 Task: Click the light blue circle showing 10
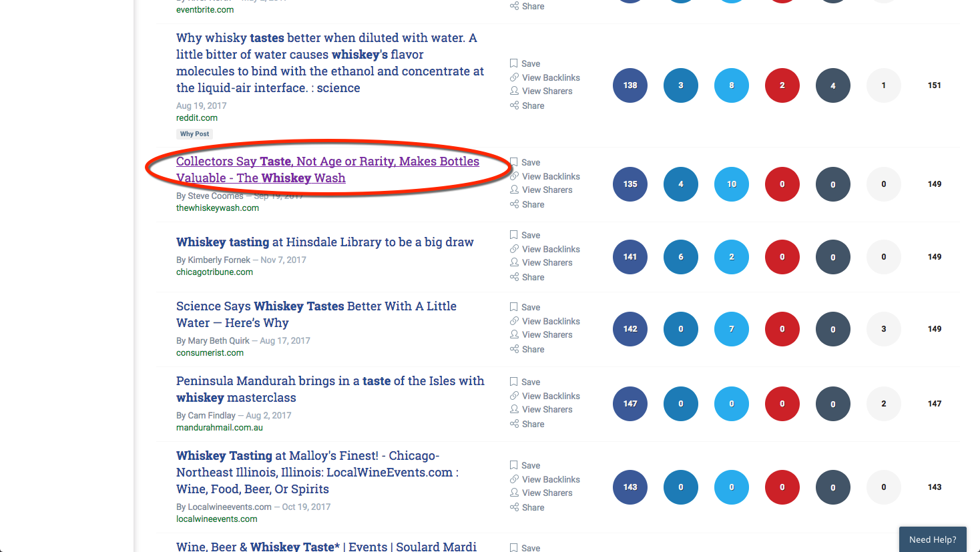click(732, 184)
